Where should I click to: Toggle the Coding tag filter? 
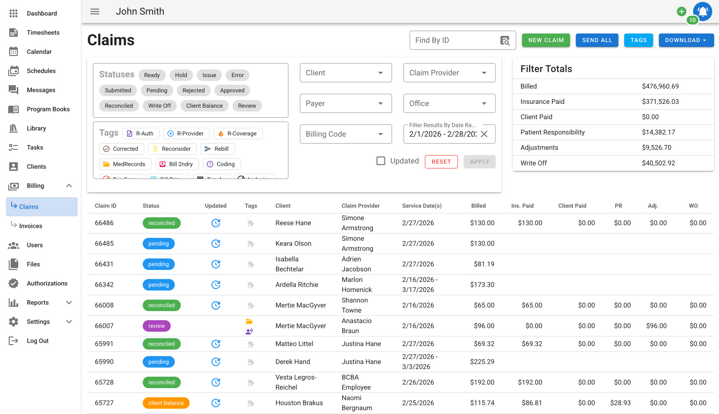[221, 164]
